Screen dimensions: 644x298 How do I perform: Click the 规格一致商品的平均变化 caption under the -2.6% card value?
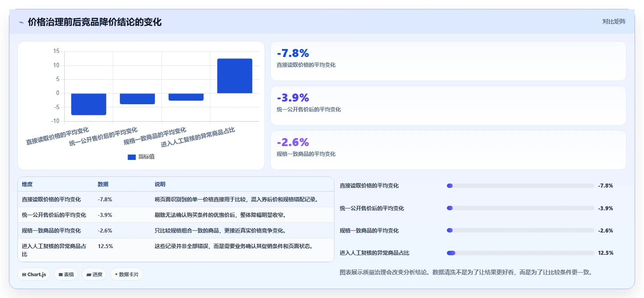[306, 154]
